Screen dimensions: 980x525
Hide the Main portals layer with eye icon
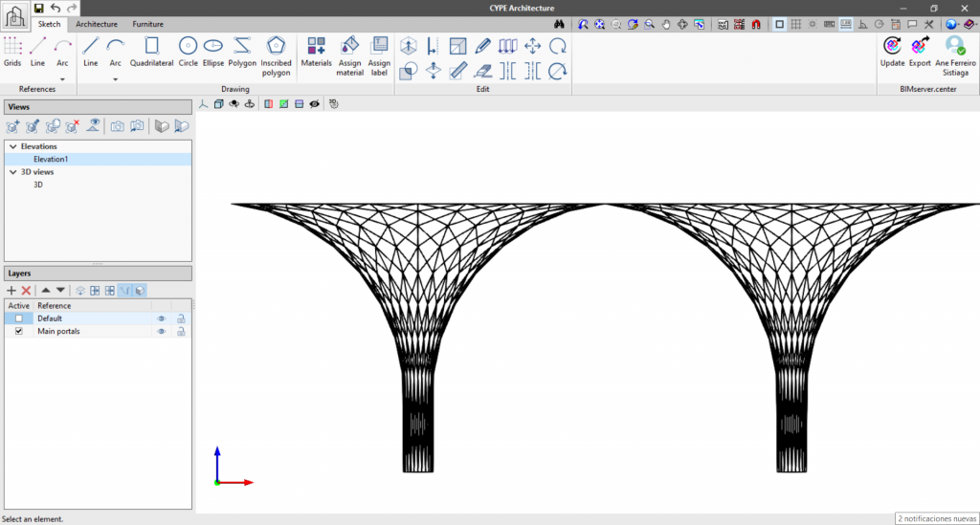162,331
